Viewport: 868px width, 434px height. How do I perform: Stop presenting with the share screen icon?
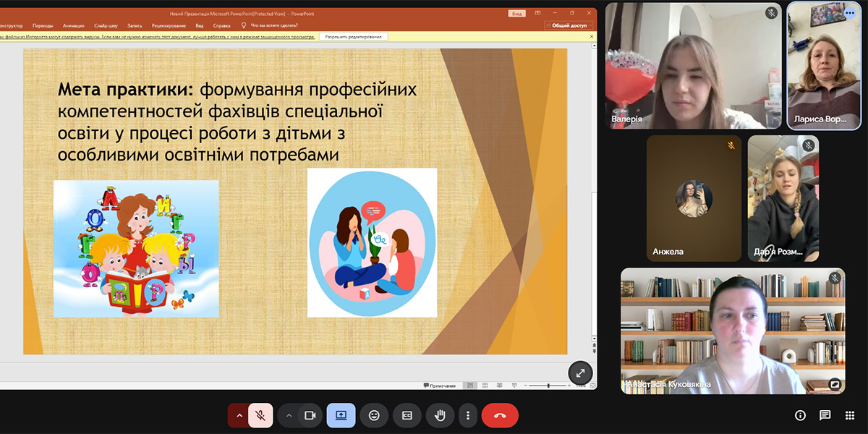[341, 415]
